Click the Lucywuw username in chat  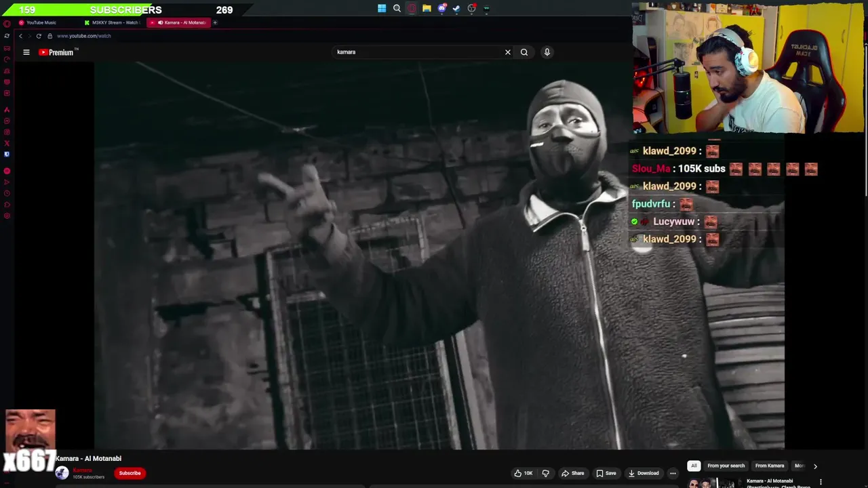click(x=674, y=222)
